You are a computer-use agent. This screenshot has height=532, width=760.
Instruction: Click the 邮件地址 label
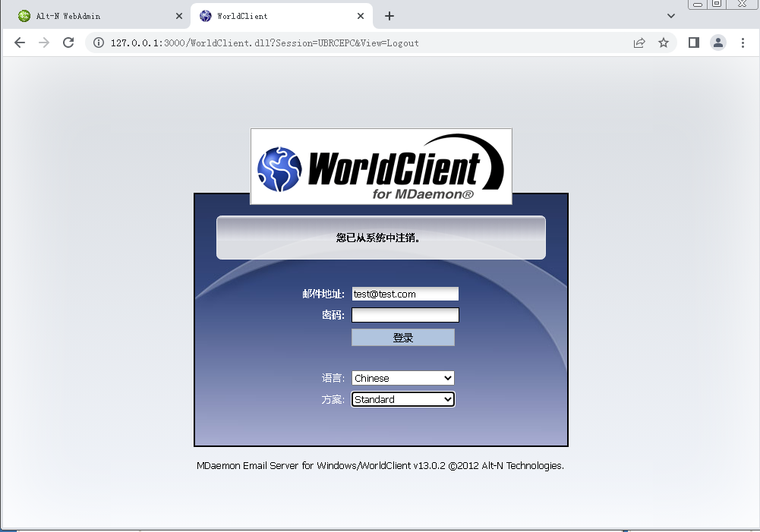click(323, 294)
